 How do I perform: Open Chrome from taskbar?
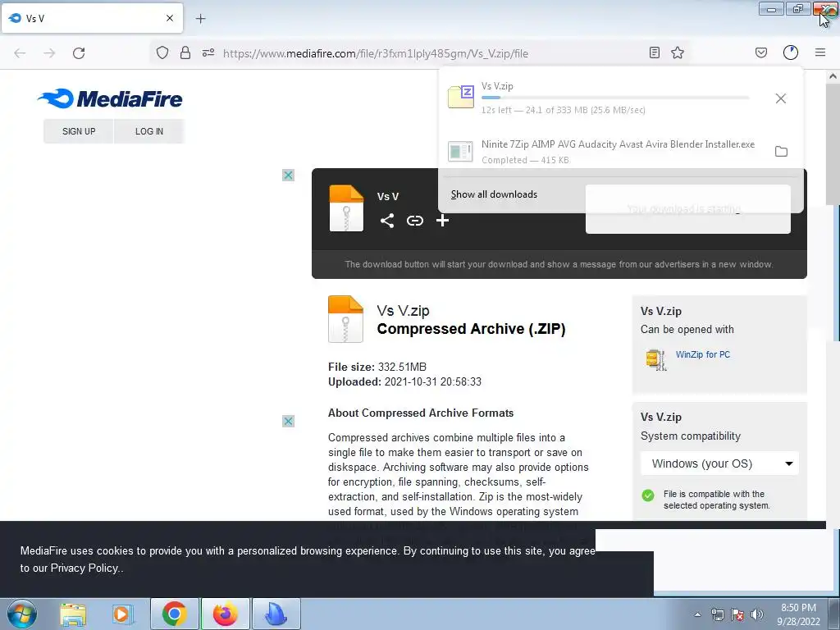[x=174, y=614]
